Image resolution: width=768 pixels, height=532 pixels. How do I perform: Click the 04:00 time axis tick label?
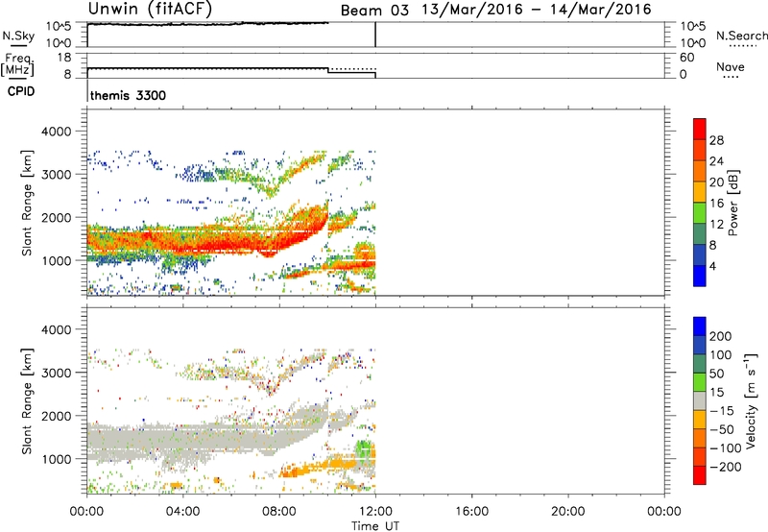[x=182, y=512]
